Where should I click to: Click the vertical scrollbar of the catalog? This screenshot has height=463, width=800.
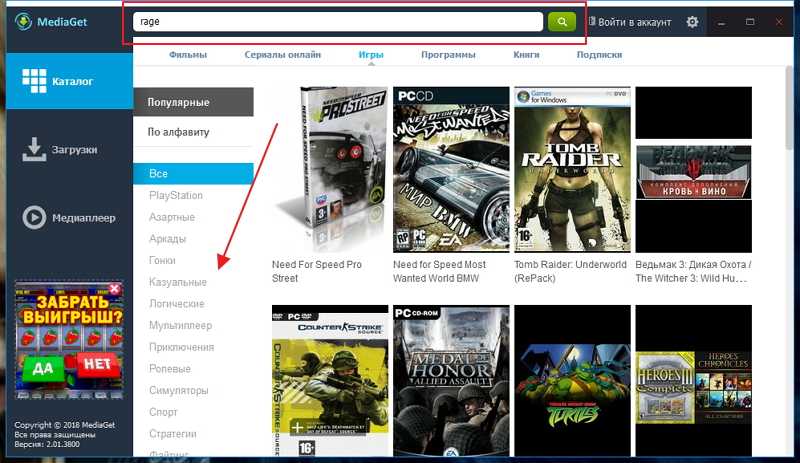(789, 110)
